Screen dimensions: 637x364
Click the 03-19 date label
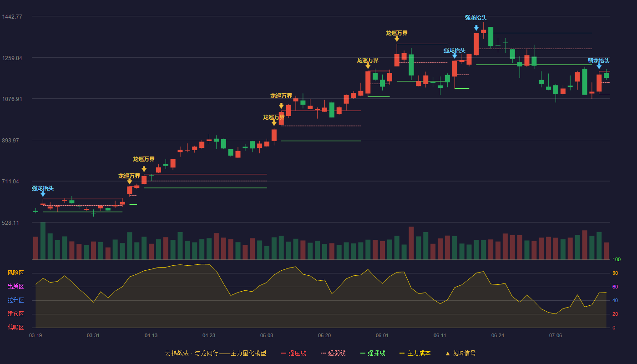35,335
